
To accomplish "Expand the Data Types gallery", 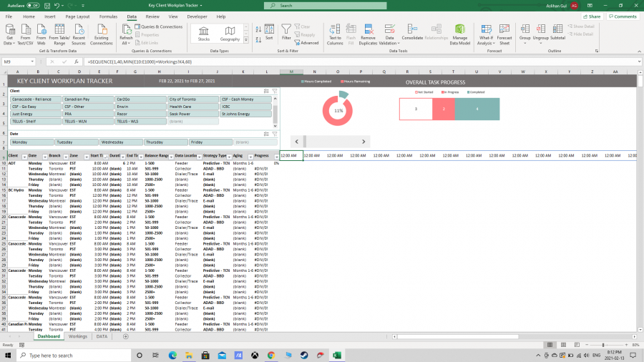I will click(246, 40).
